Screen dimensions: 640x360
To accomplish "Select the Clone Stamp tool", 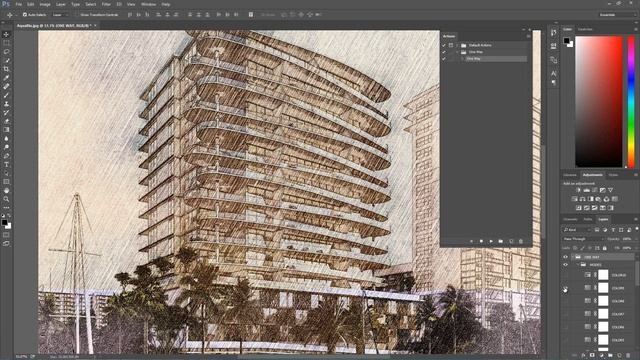I will point(6,104).
